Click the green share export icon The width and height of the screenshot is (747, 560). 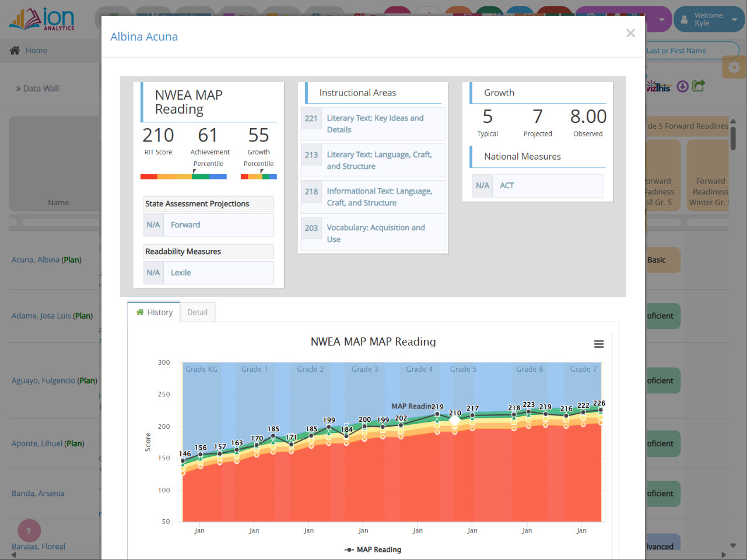point(699,86)
